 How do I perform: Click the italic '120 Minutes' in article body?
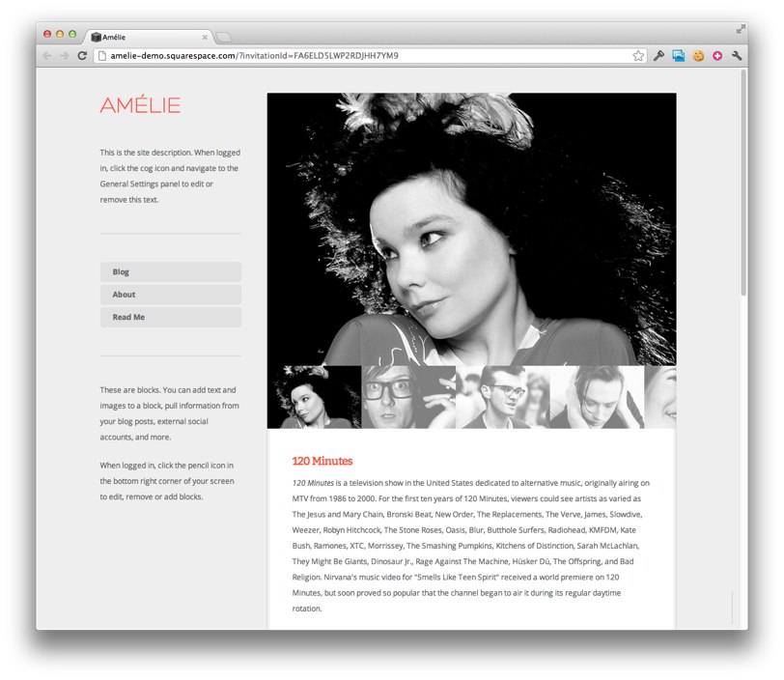point(313,483)
